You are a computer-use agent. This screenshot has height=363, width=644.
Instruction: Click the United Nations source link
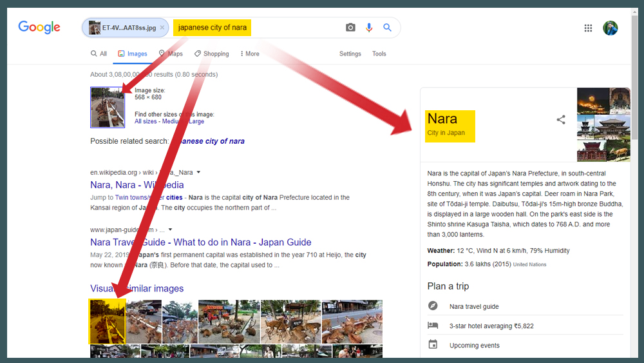point(529,264)
